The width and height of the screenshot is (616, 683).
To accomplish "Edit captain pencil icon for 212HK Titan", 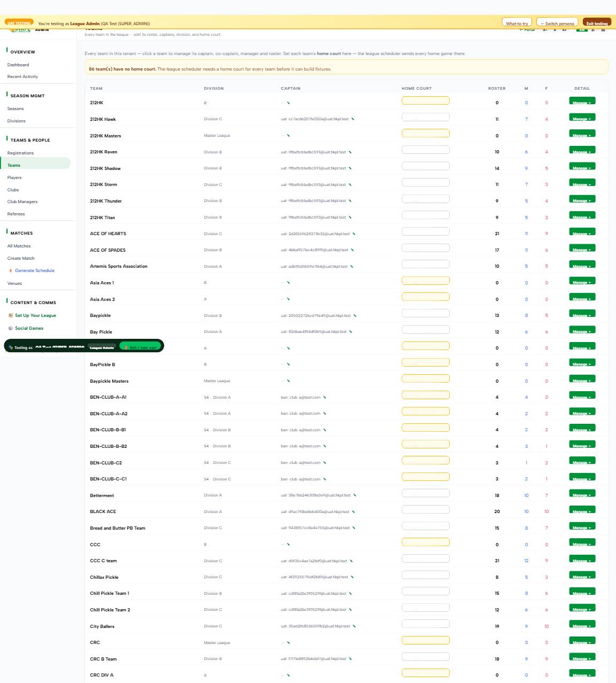I will coord(350,218).
